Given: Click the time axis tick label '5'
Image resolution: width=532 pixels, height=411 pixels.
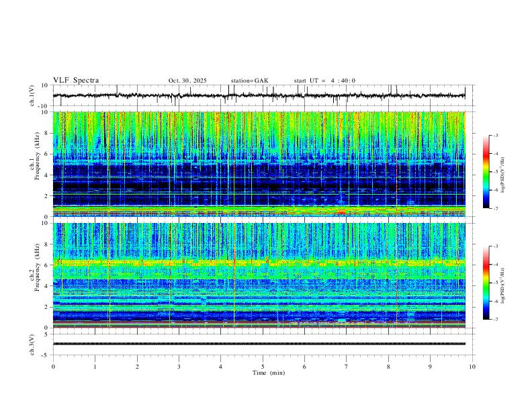Looking at the screenshot, I should pyautogui.click(x=263, y=367).
